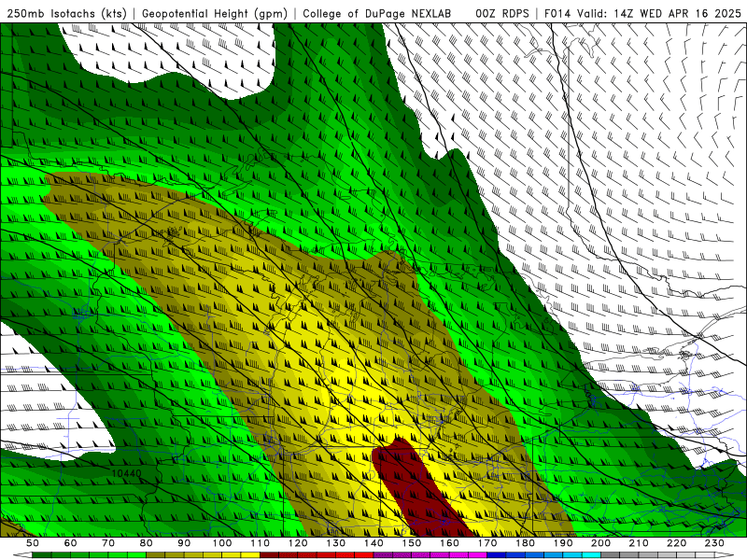This screenshot has height=560, width=747.
Task: Click the 180 knot legend label
Action: 525,543
